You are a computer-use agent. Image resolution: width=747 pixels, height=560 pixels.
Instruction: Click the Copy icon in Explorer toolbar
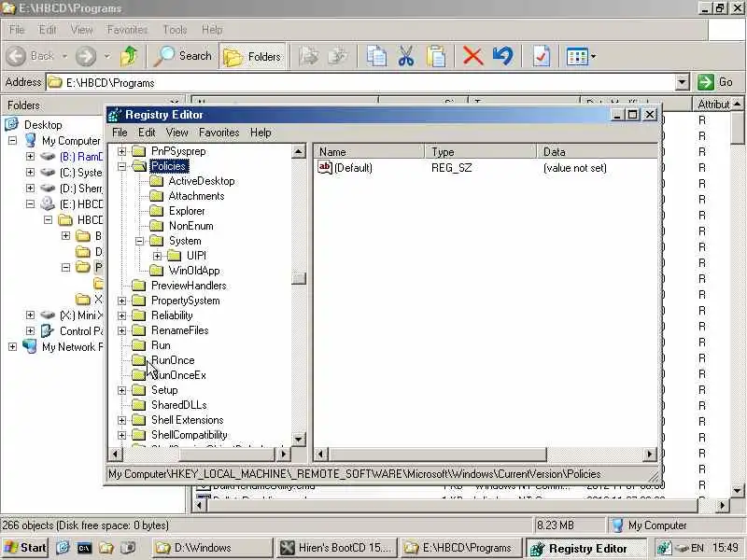click(x=376, y=57)
